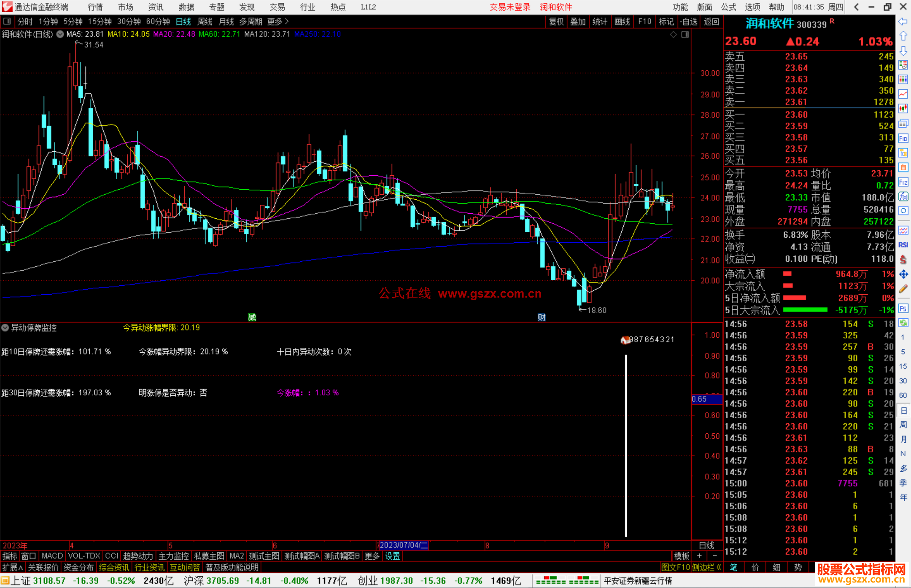The height and width of the screenshot is (588, 911).
Task: Open the F10 info sidebar icon
Action: click(x=903, y=138)
